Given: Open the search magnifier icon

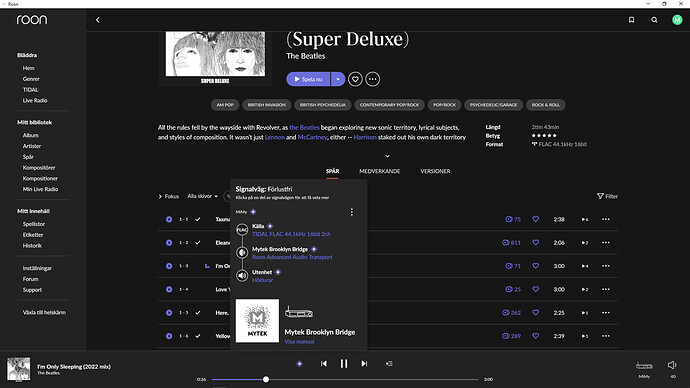Looking at the screenshot, I should 654,20.
